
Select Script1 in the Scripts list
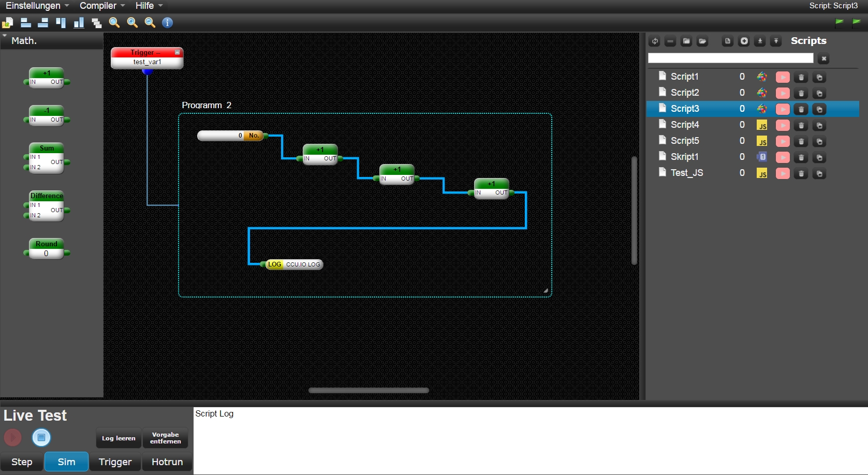753,77
